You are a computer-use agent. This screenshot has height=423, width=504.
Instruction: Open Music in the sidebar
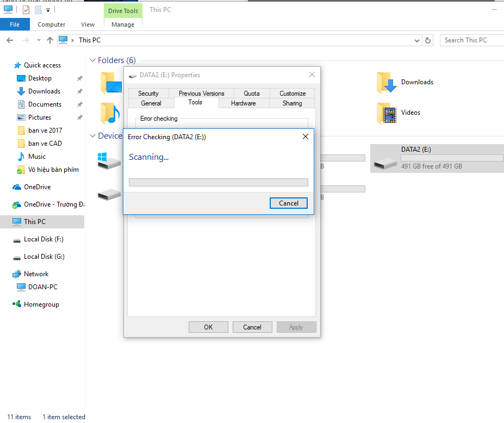(x=36, y=157)
